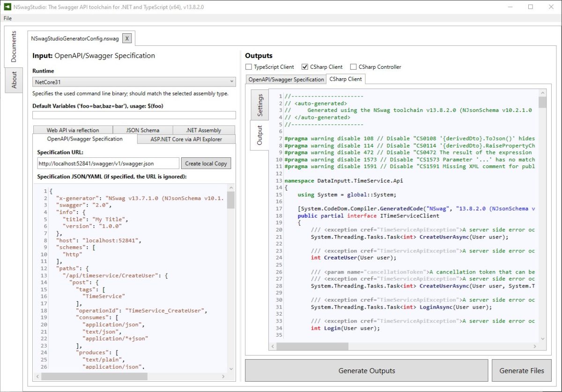The width and height of the screenshot is (562, 392).
Task: Maximize the NSwagStudio window
Action: pos(531,7)
